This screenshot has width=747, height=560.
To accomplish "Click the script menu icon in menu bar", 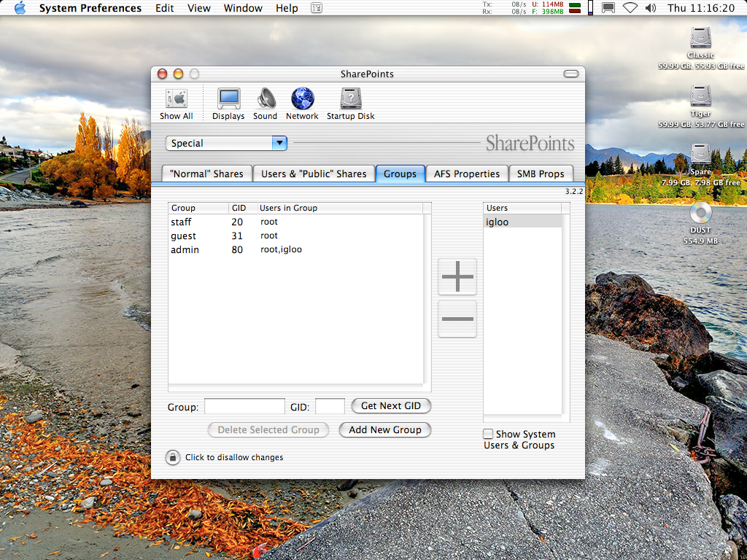I will tap(317, 8).
